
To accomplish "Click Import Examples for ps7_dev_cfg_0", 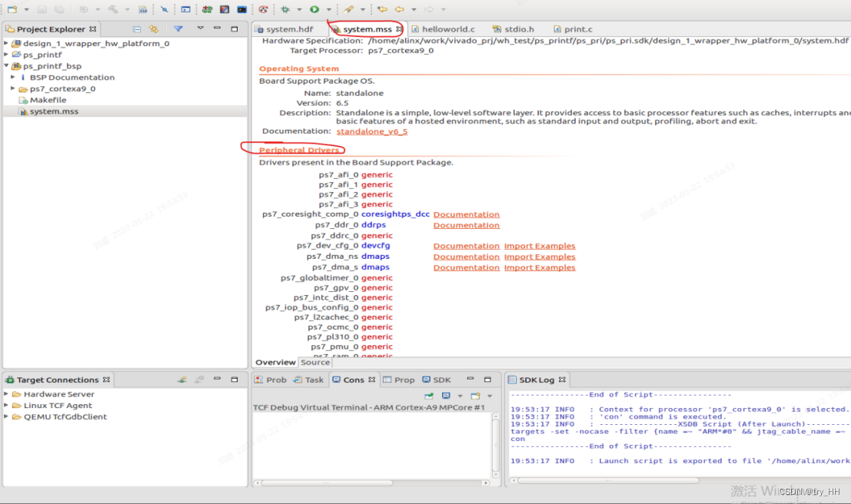I will (540, 246).
